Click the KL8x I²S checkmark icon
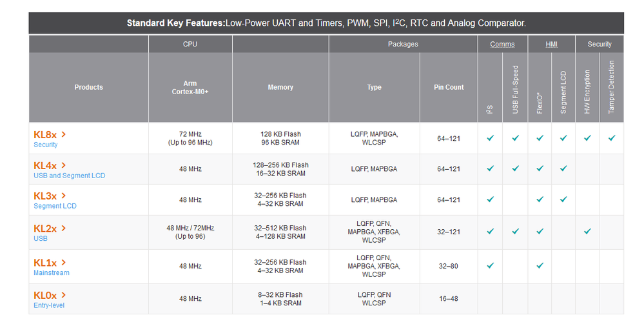 (491, 138)
